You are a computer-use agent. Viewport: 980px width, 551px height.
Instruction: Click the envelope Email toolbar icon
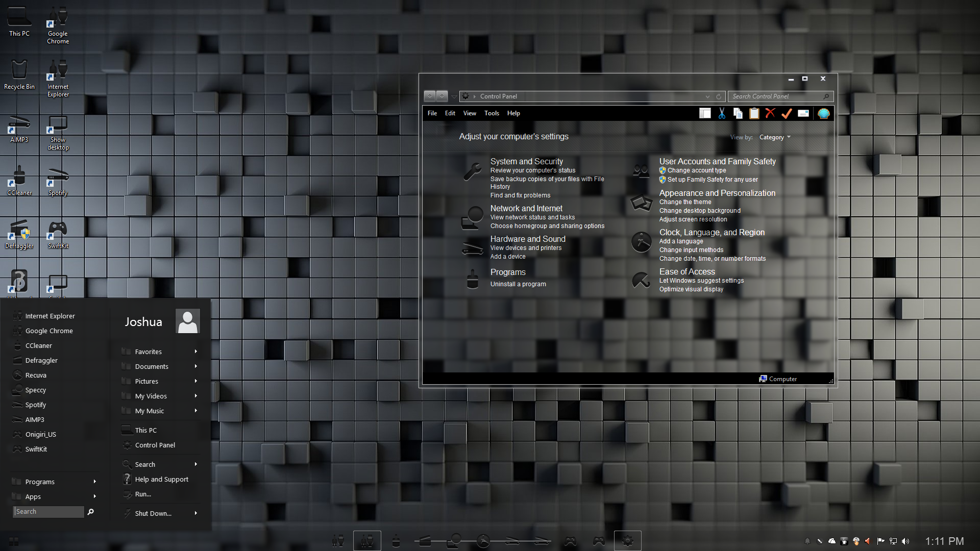click(803, 113)
